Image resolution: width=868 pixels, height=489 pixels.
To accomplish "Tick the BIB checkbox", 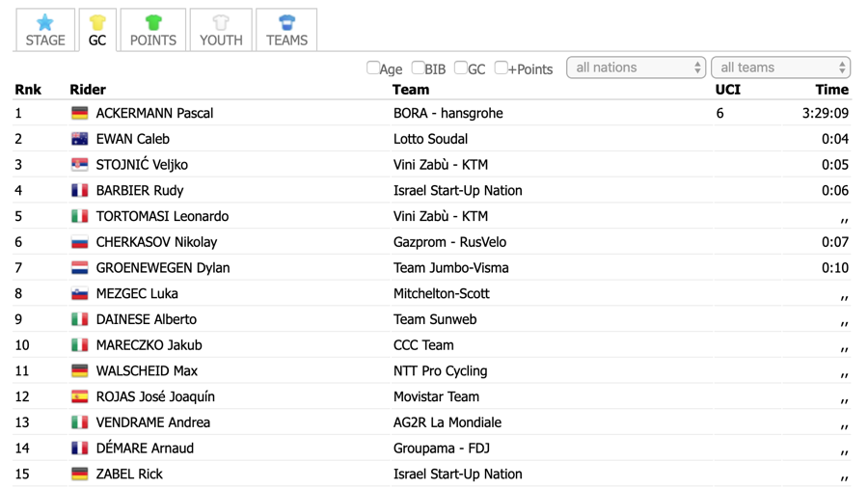I will tap(418, 68).
